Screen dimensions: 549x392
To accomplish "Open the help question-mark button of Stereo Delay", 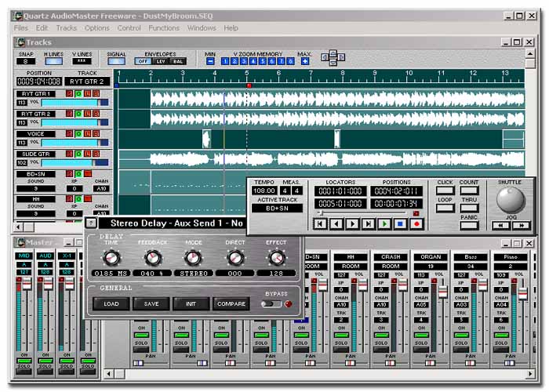I will (91, 223).
